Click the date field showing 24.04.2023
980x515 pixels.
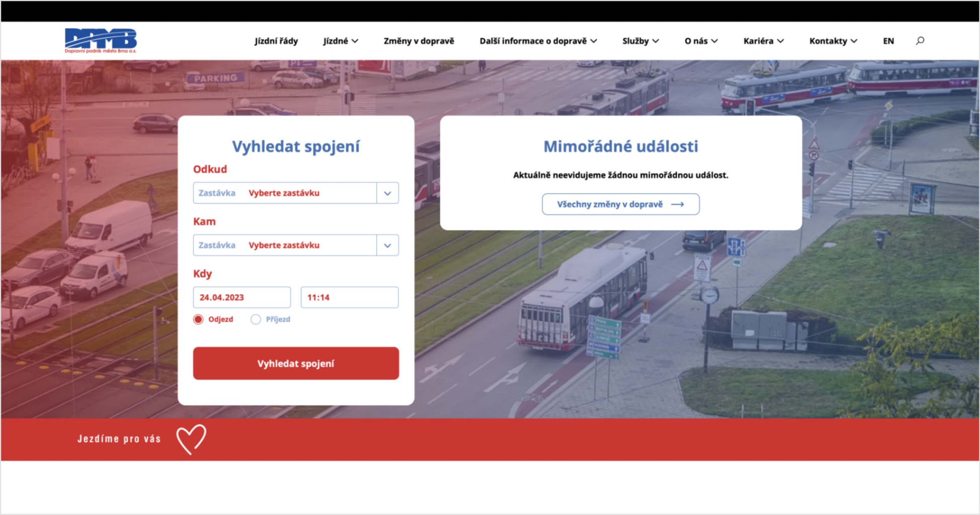[x=241, y=297]
